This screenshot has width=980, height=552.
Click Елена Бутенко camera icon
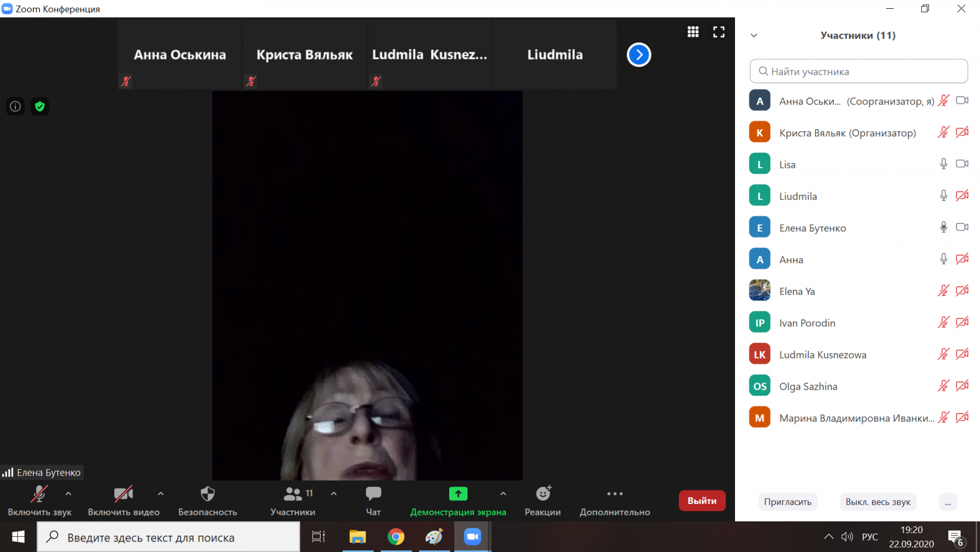tap(962, 227)
